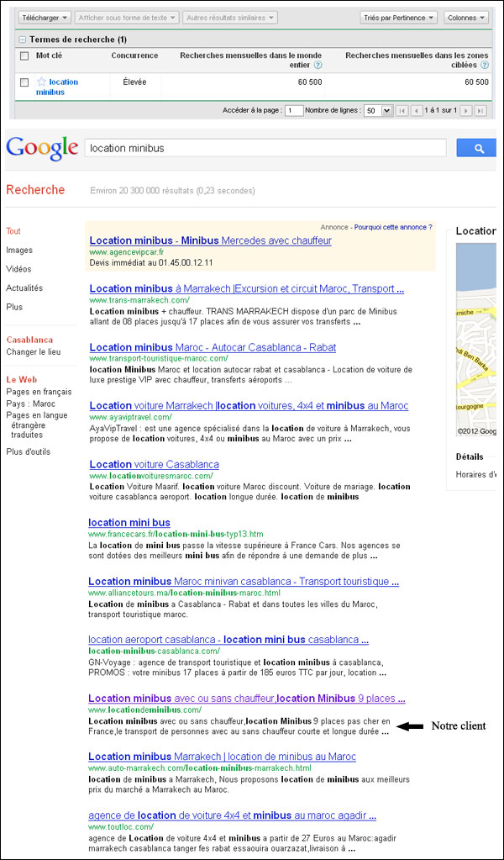Click Concurrence column header
The image size is (504, 860).
[x=134, y=55]
